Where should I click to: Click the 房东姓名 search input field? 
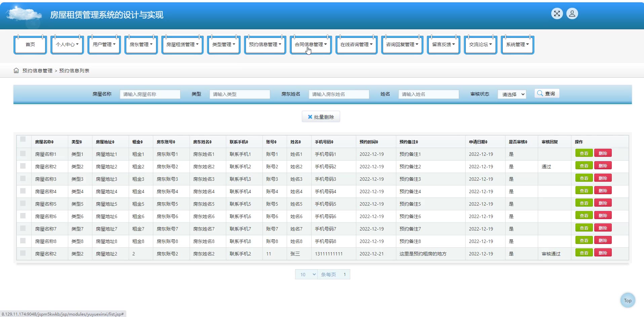[x=339, y=94]
